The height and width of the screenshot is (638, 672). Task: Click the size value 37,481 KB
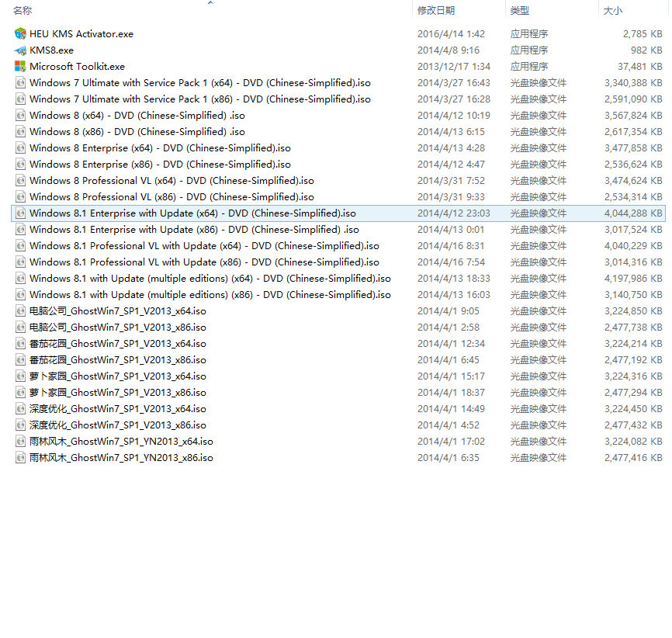[640, 67]
